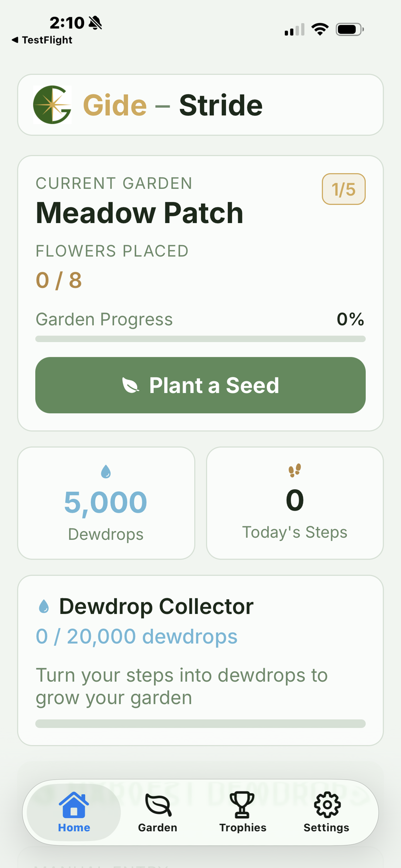Click the Dewdrop Collector progress bar
This screenshot has width=401, height=868.
(200, 724)
